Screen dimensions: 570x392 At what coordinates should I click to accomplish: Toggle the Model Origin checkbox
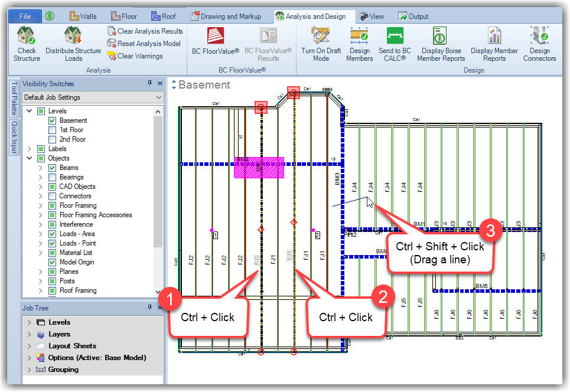point(53,262)
